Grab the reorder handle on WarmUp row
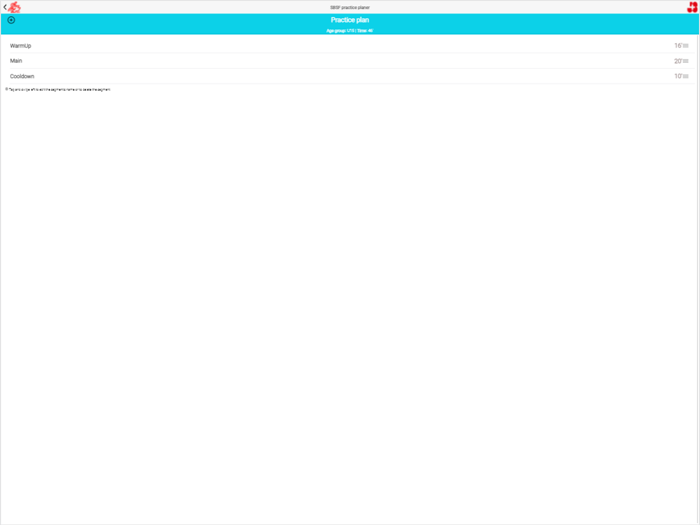This screenshot has height=525, width=700. tap(686, 46)
